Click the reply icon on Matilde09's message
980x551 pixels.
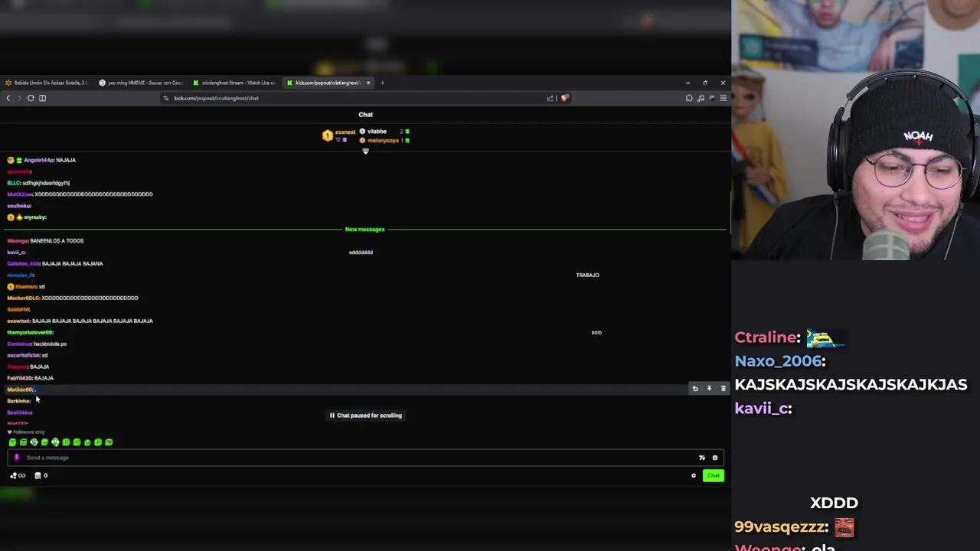[695, 389]
